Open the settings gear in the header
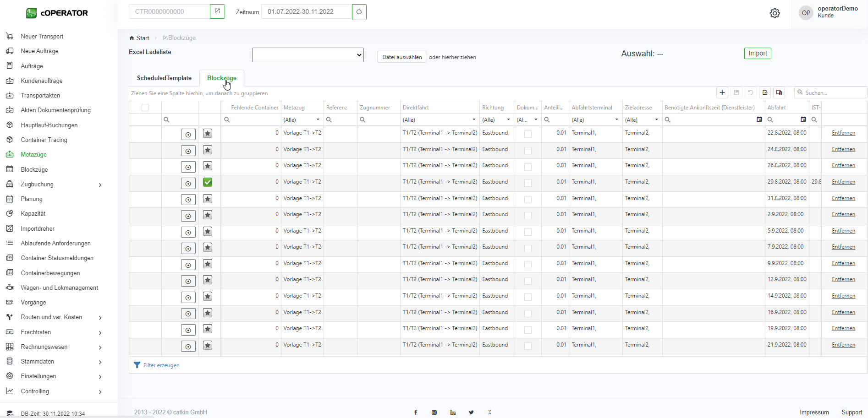Viewport: 868px width, 418px height. point(775,13)
